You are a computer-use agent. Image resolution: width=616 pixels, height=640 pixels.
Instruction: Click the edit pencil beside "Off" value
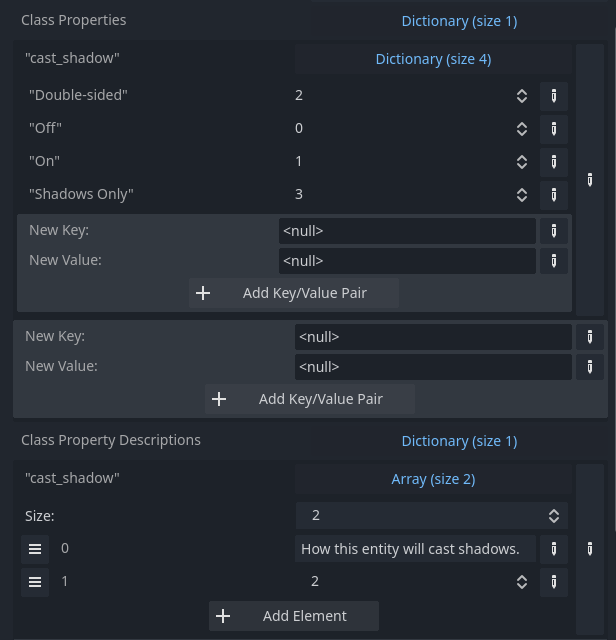pyautogui.click(x=554, y=129)
